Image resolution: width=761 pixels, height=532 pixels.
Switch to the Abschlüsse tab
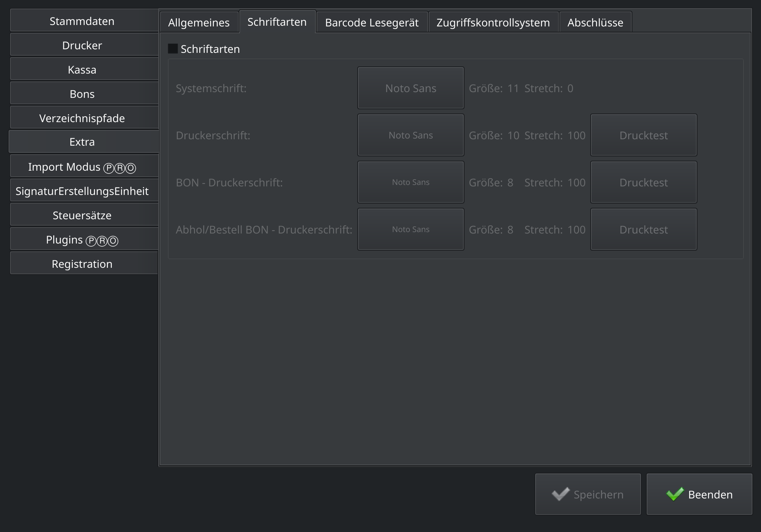596,22
